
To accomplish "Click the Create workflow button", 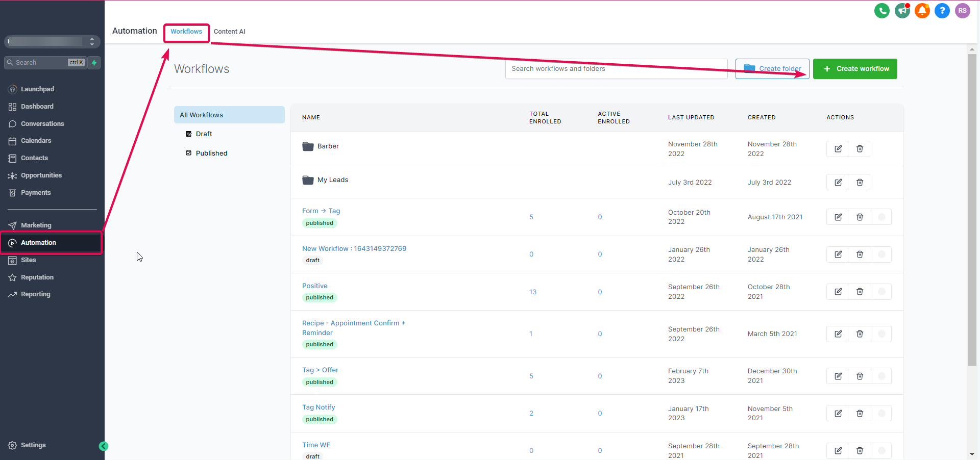I will click(x=855, y=69).
